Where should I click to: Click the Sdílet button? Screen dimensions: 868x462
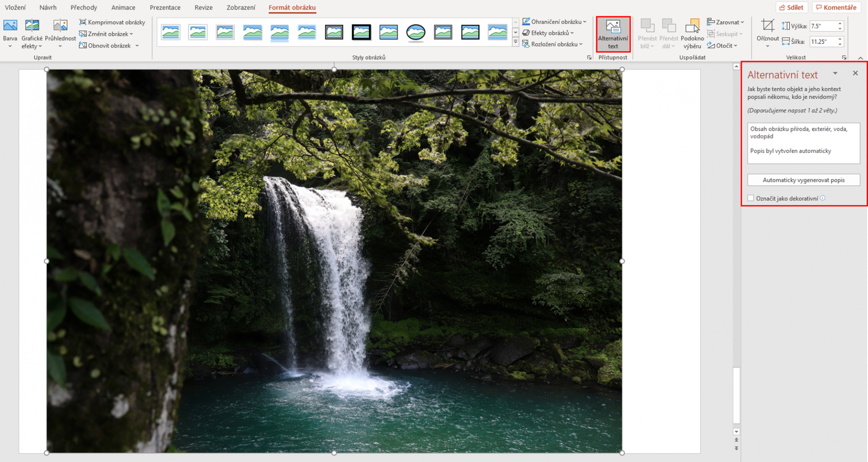[x=792, y=7]
